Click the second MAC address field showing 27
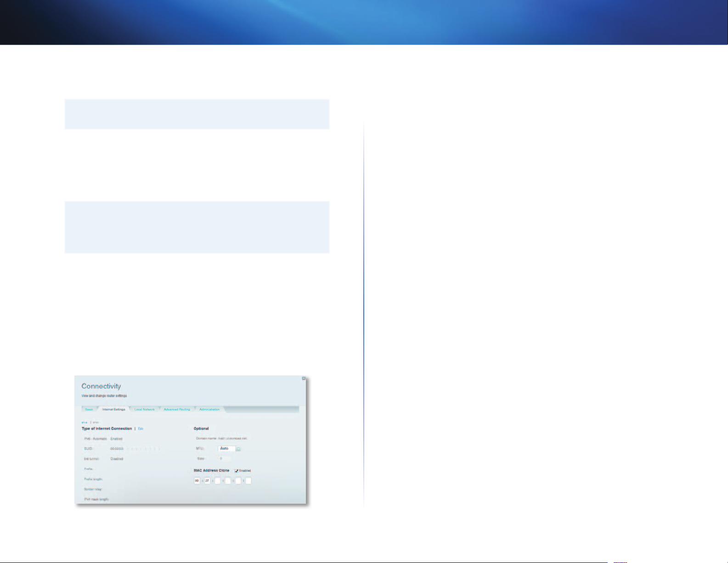 (x=207, y=481)
